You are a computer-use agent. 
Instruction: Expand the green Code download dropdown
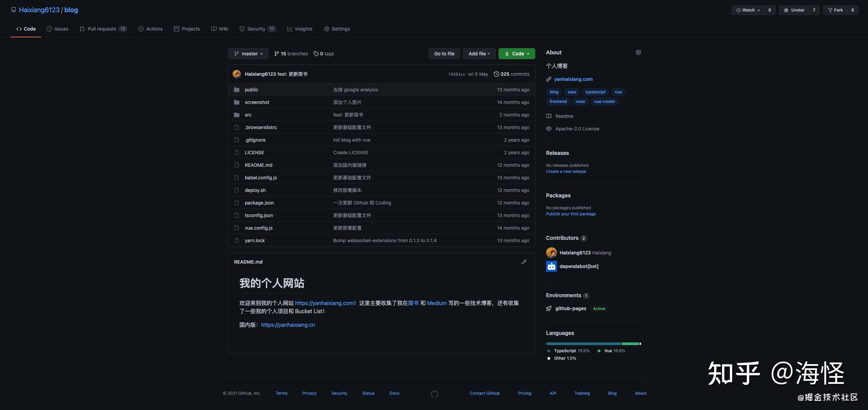click(517, 53)
